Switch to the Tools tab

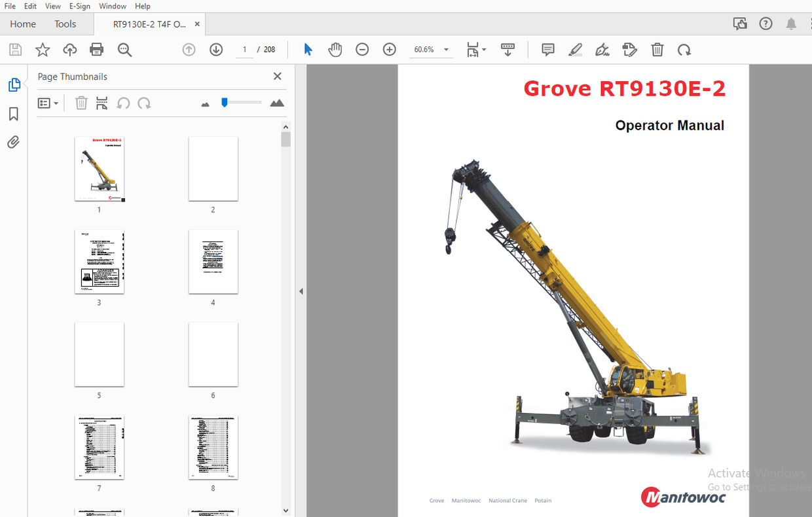coord(65,24)
